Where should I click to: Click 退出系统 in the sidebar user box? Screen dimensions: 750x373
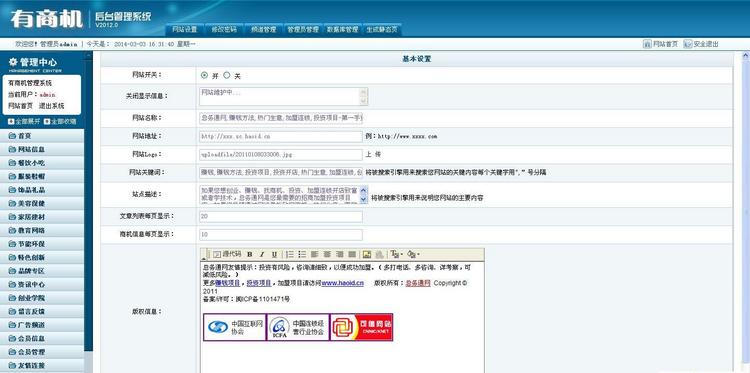tap(51, 106)
